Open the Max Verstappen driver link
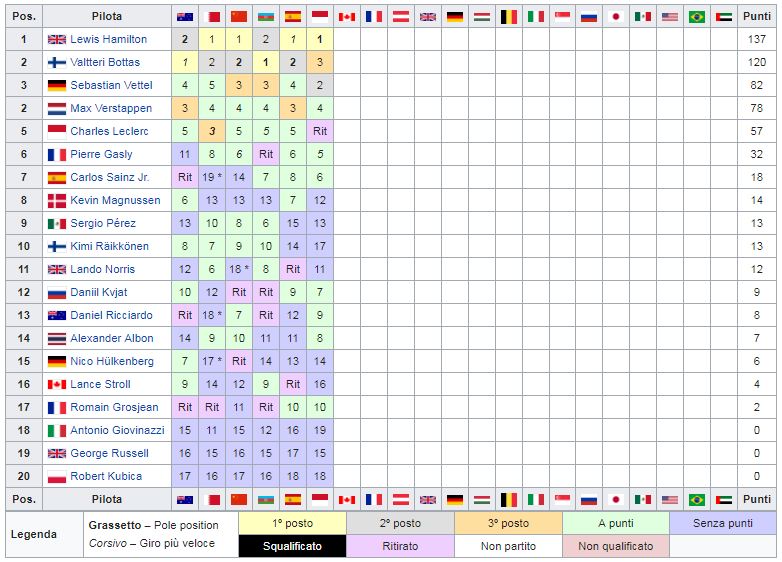This screenshot has width=782, height=562. [x=111, y=108]
